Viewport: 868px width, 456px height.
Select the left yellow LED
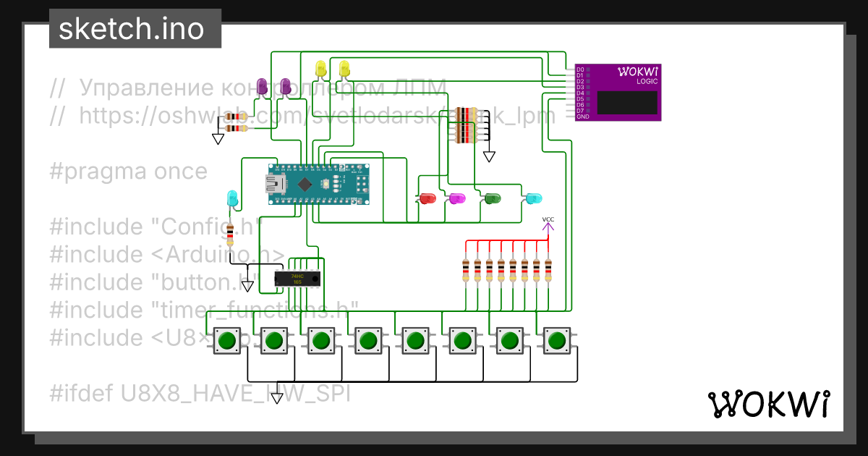coord(321,69)
